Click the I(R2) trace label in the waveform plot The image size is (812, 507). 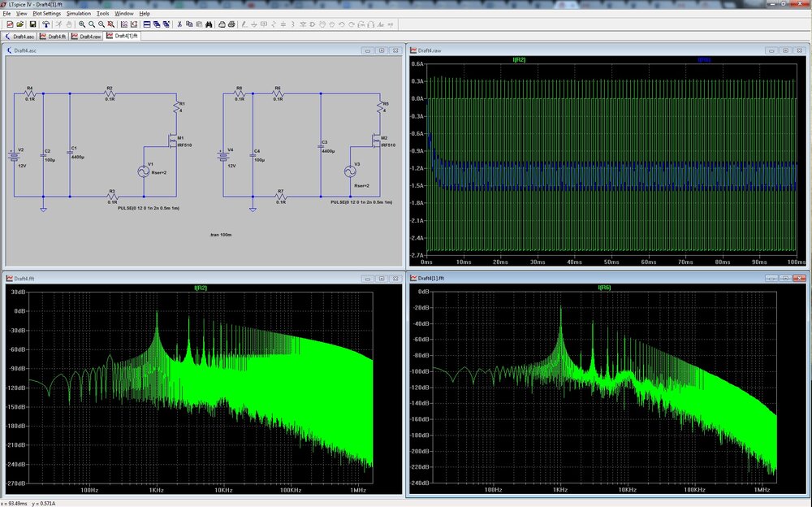click(520, 60)
